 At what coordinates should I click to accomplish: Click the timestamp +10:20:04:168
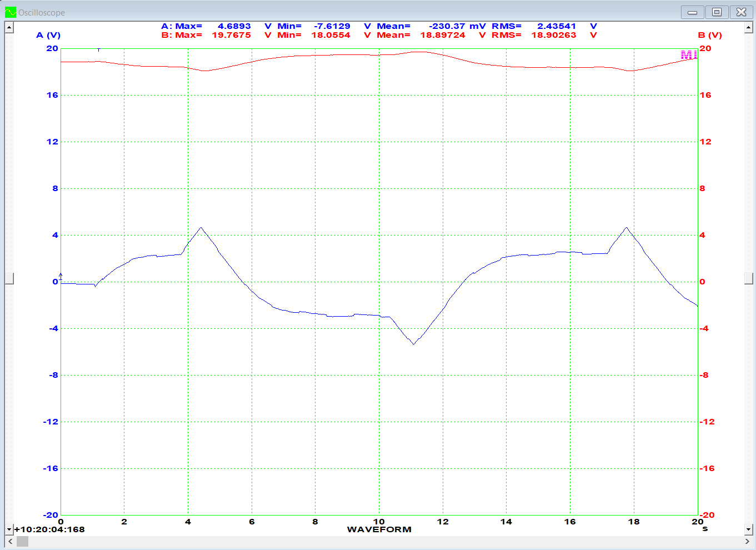coord(49,529)
